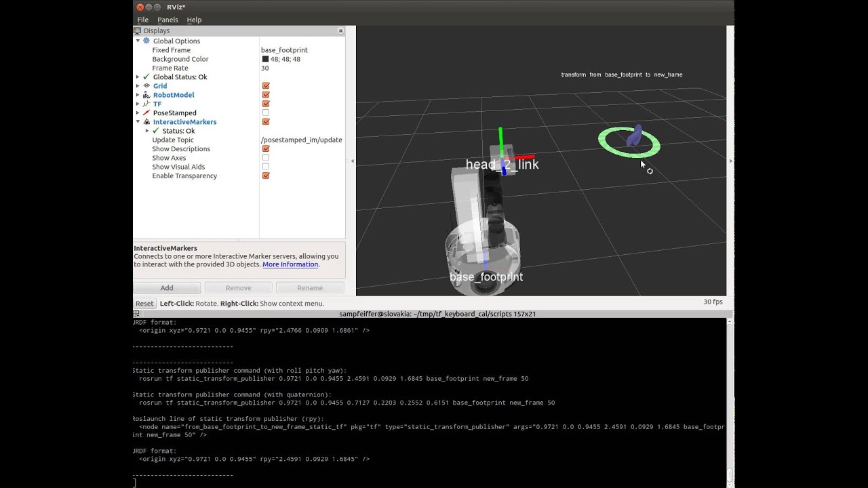Click the terminal title sampfeiffer@slovakia
The width and height of the screenshot is (868, 488).
(437, 314)
